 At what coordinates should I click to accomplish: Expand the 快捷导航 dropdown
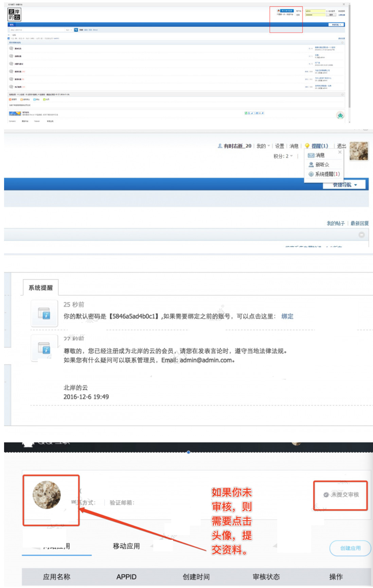[344, 185]
